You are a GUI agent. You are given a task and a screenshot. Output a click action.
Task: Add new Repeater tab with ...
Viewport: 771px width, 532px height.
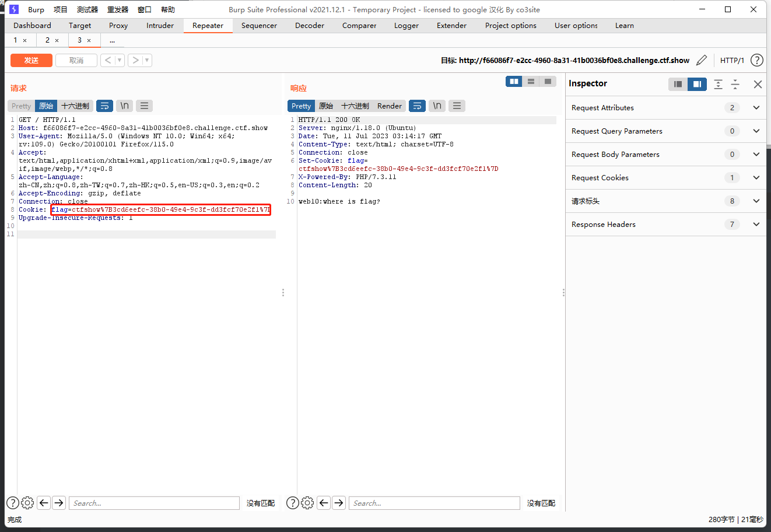(112, 40)
